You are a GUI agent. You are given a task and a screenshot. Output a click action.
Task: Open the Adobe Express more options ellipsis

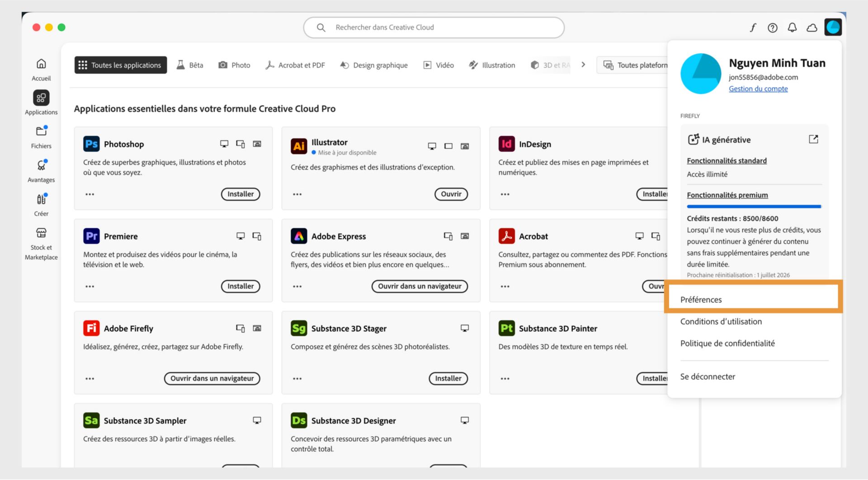(297, 287)
